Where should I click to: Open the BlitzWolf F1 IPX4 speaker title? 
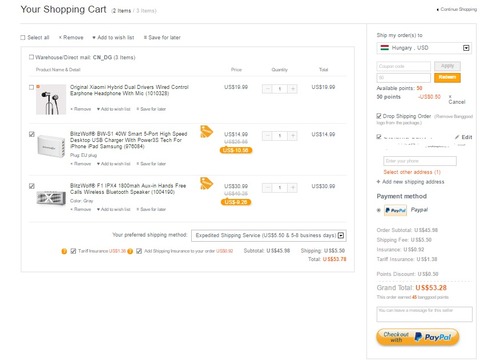pos(128,189)
